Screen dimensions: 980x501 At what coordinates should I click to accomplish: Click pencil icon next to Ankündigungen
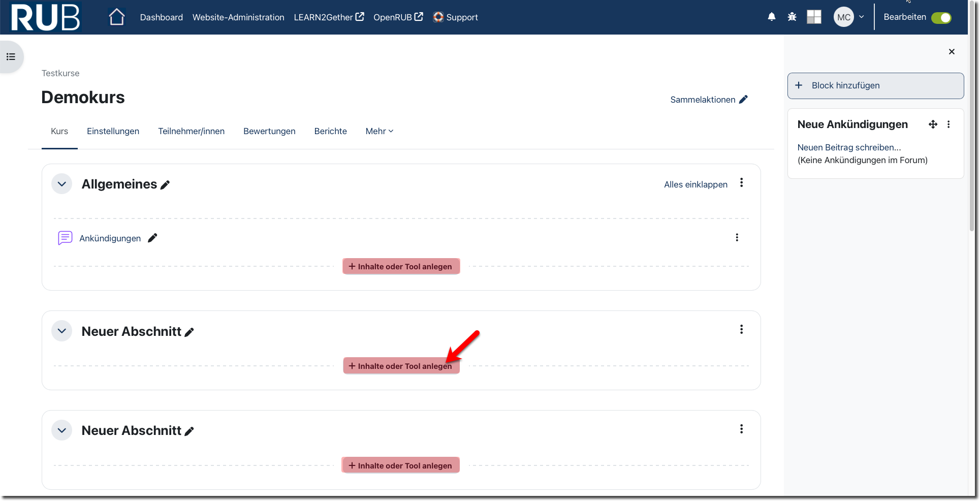pyautogui.click(x=152, y=238)
